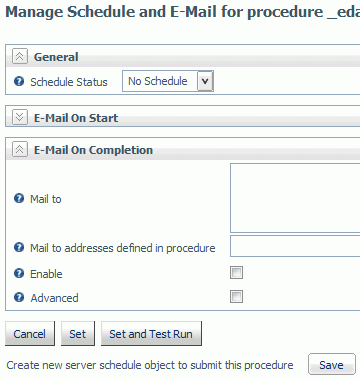
Task: Click help icon beside Schedule Status
Action: coord(19,81)
